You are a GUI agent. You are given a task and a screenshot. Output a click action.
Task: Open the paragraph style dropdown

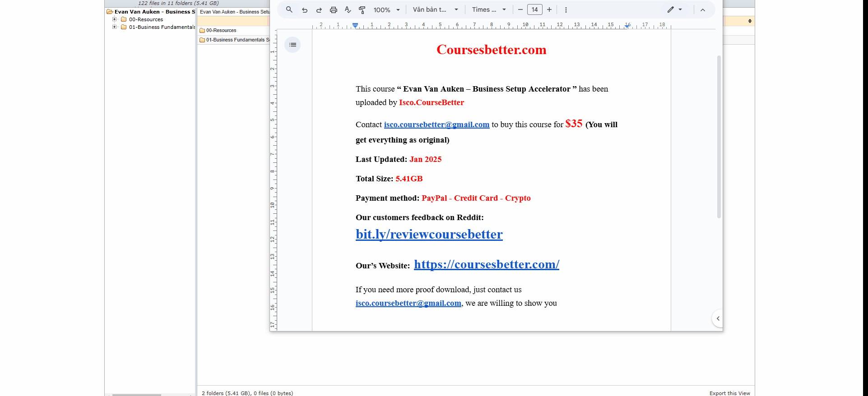(x=435, y=9)
